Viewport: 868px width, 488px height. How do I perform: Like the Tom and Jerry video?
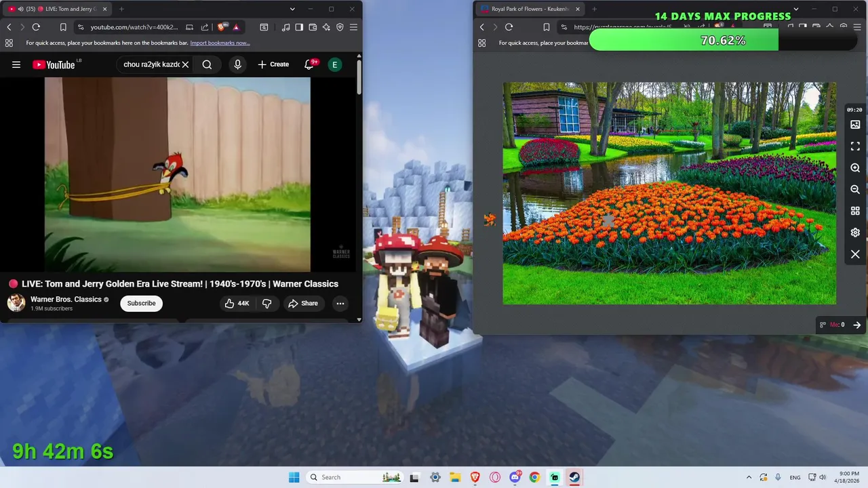(x=237, y=303)
